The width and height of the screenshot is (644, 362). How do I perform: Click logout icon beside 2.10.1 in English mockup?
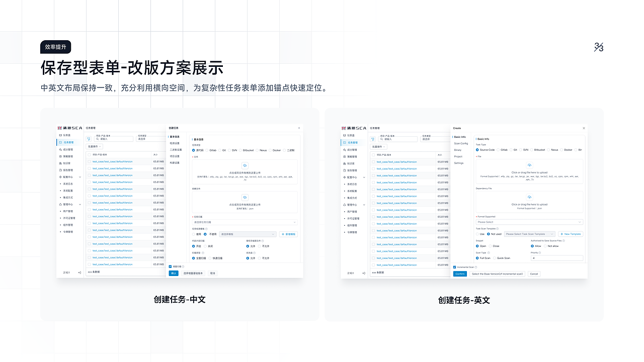pos(364,273)
